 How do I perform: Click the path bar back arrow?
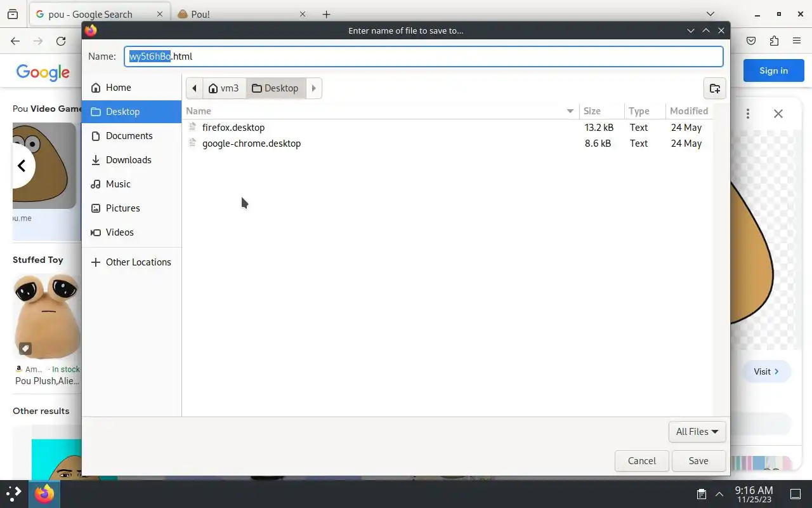(x=194, y=88)
